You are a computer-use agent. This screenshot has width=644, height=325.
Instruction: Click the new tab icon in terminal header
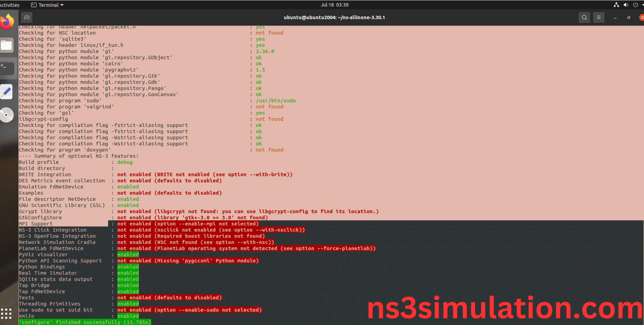coord(27,17)
